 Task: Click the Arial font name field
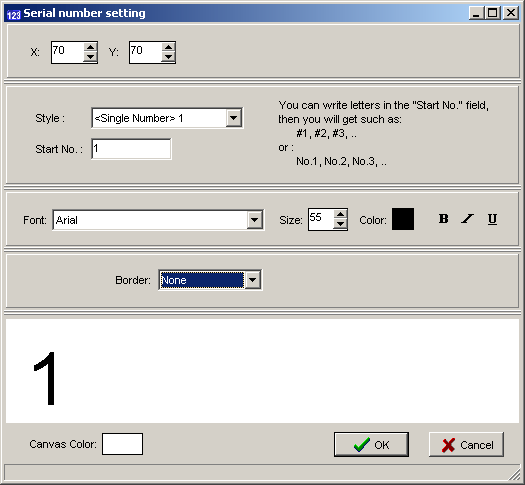pyautogui.click(x=150, y=220)
